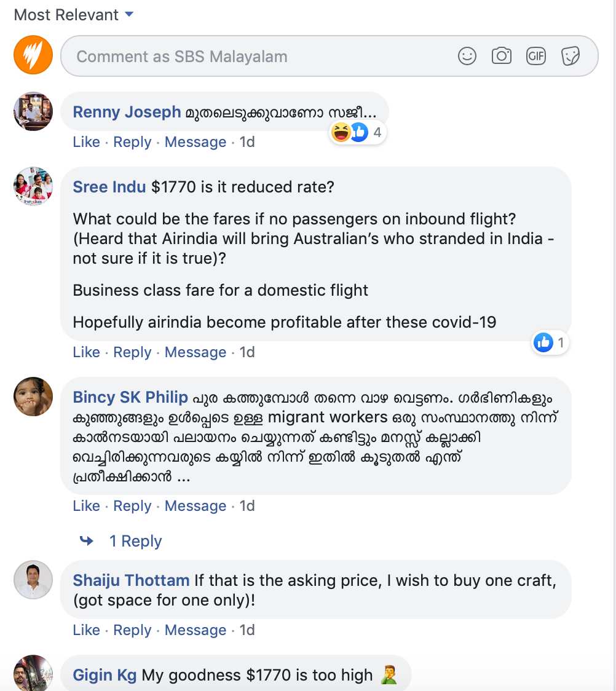Message Bincy SK Philip from her comment
Screen dimensions: 616x691
click(195, 506)
